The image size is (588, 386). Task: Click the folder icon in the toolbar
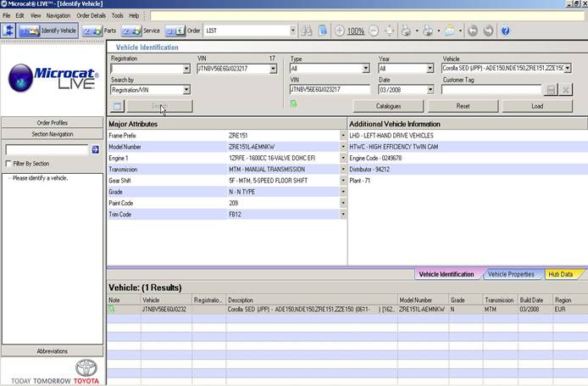[x=450, y=31]
